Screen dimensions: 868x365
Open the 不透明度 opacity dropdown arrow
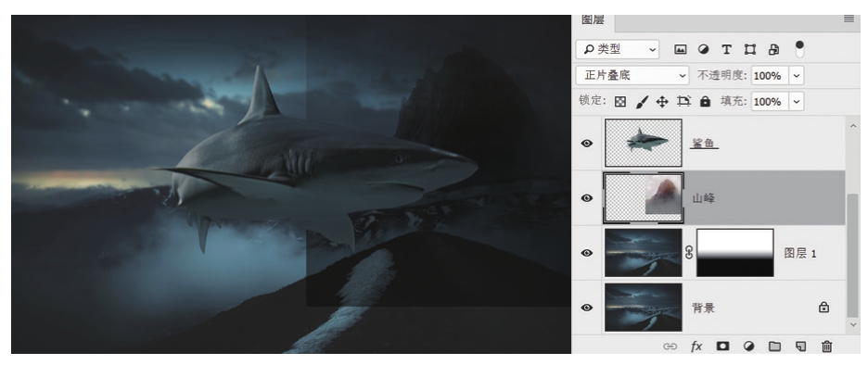coord(797,76)
